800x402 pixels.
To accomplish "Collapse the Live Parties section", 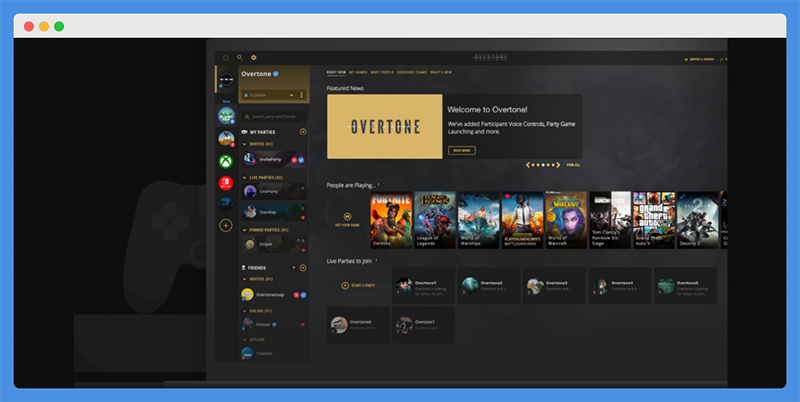I will click(245, 178).
